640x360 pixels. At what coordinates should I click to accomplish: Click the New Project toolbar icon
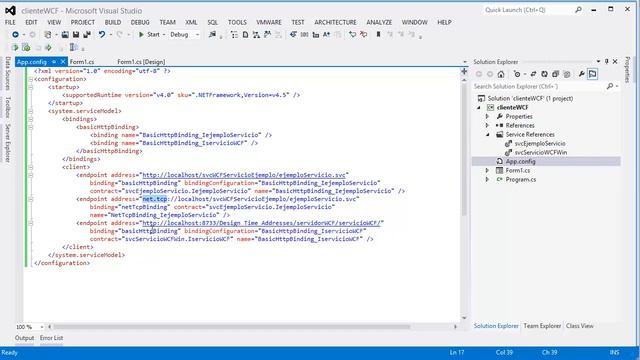48,35
